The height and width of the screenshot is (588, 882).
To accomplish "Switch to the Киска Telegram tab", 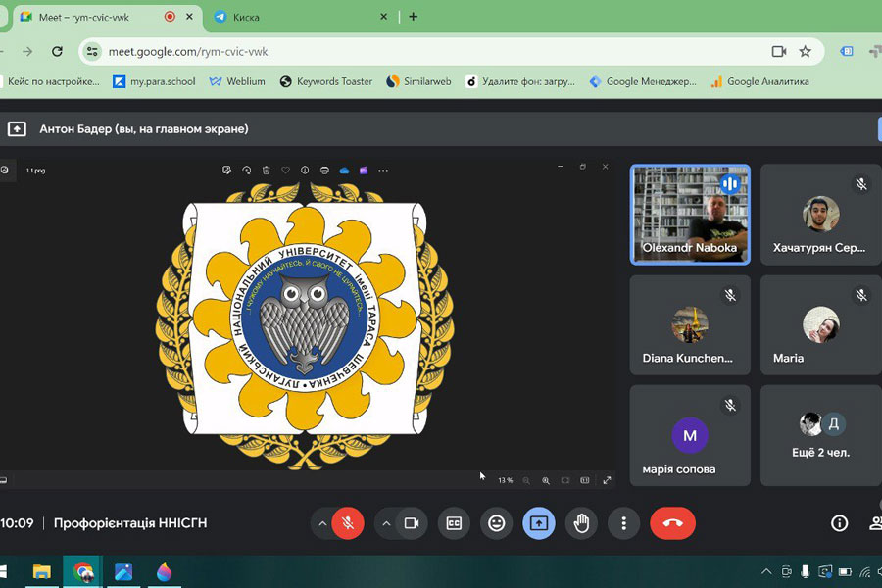I will pyautogui.click(x=294, y=17).
